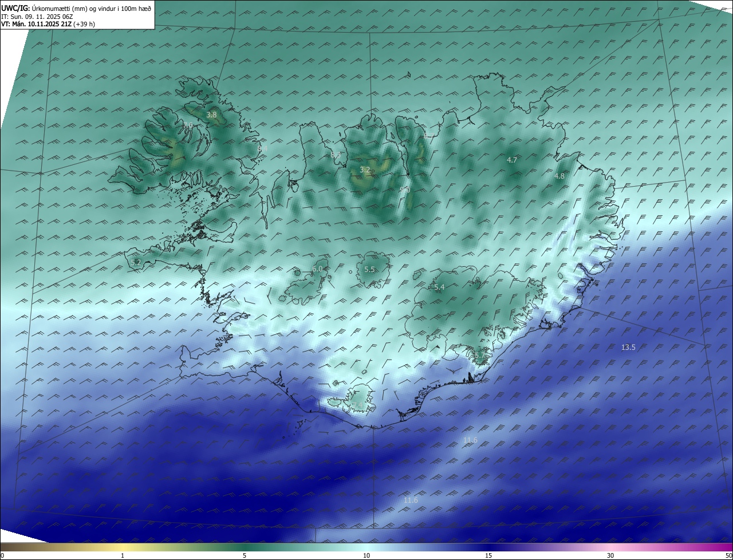Click the 15 tick label on the color scale
This screenshot has width=733, height=560.
(x=488, y=555)
